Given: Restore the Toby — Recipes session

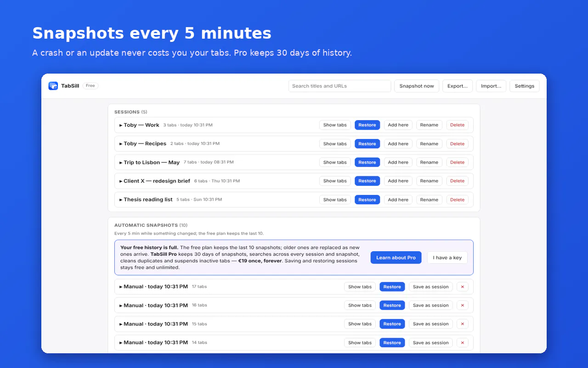Looking at the screenshot, I should (367, 144).
